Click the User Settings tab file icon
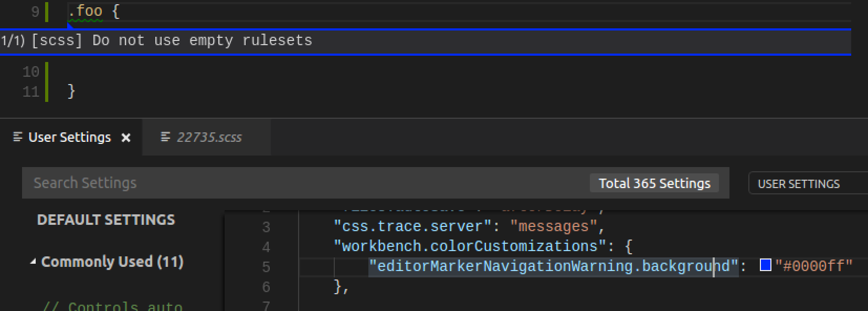868x311 pixels. point(18,137)
